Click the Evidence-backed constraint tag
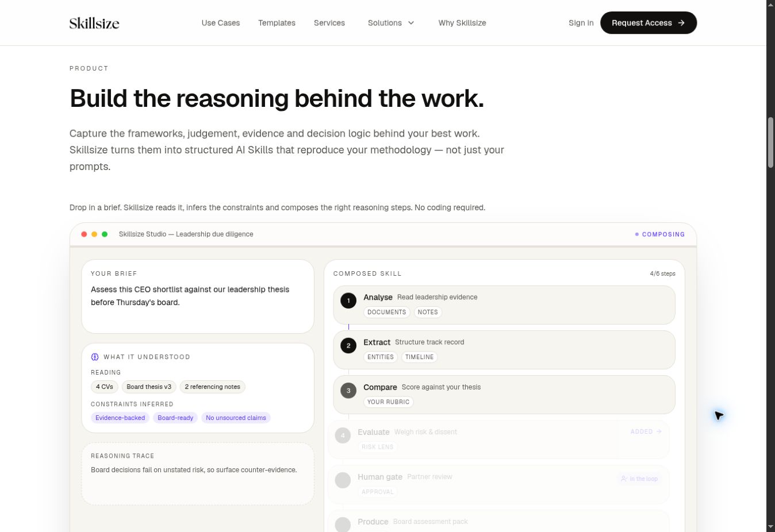775x532 pixels. [120, 418]
